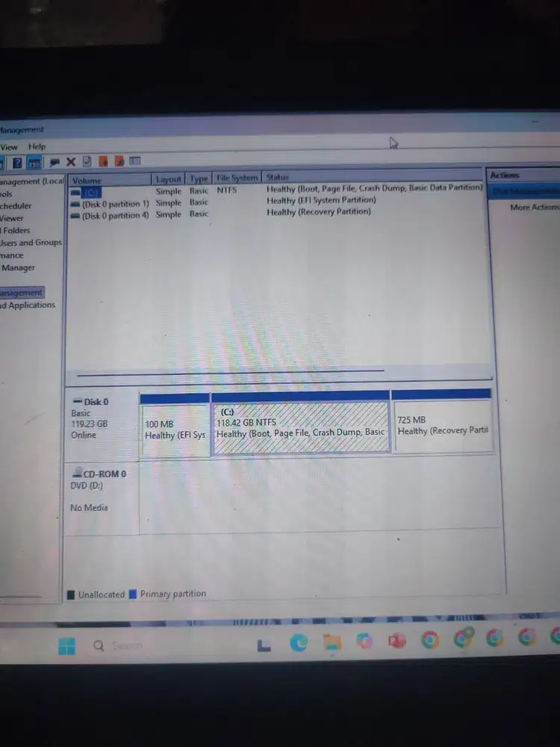
Task: Select the Task Scheduler tree item
Action: pyautogui.click(x=16, y=206)
